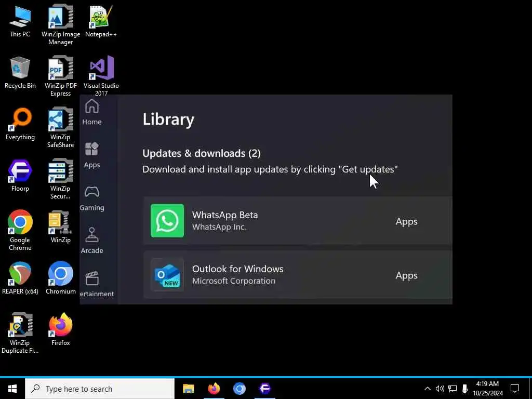
Task: Open network status in system tray
Action: [x=453, y=389]
